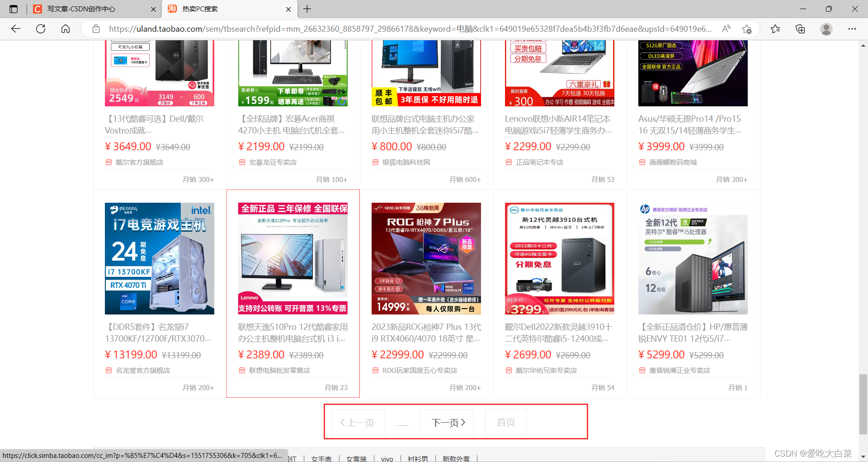Open the ROG 枪神7 Plus product image
The image size is (868, 462).
point(426,258)
